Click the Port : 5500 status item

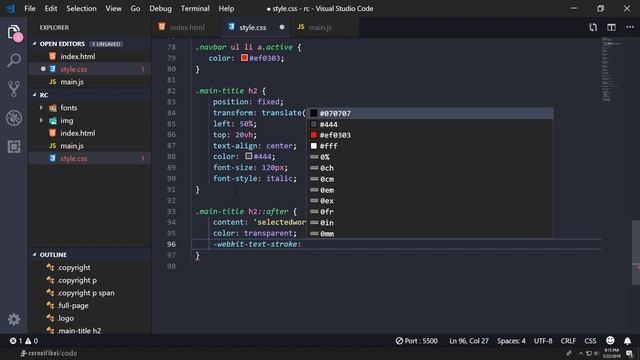[416, 341]
